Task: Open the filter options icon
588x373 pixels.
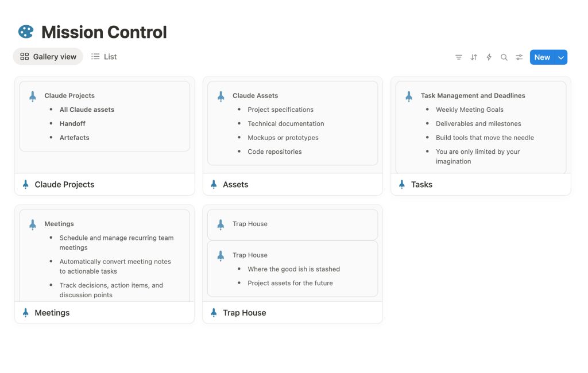Action: [459, 57]
